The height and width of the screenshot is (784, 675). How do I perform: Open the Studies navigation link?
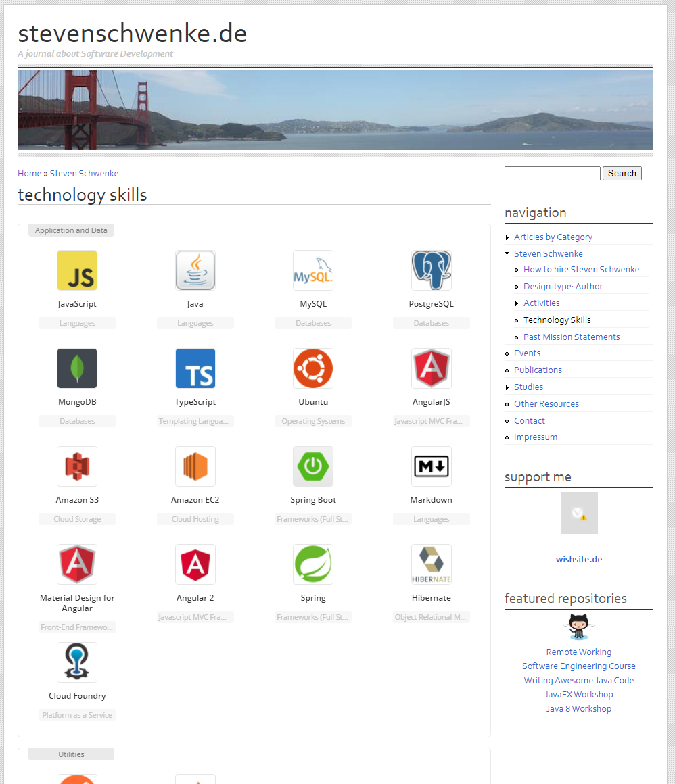click(x=528, y=387)
